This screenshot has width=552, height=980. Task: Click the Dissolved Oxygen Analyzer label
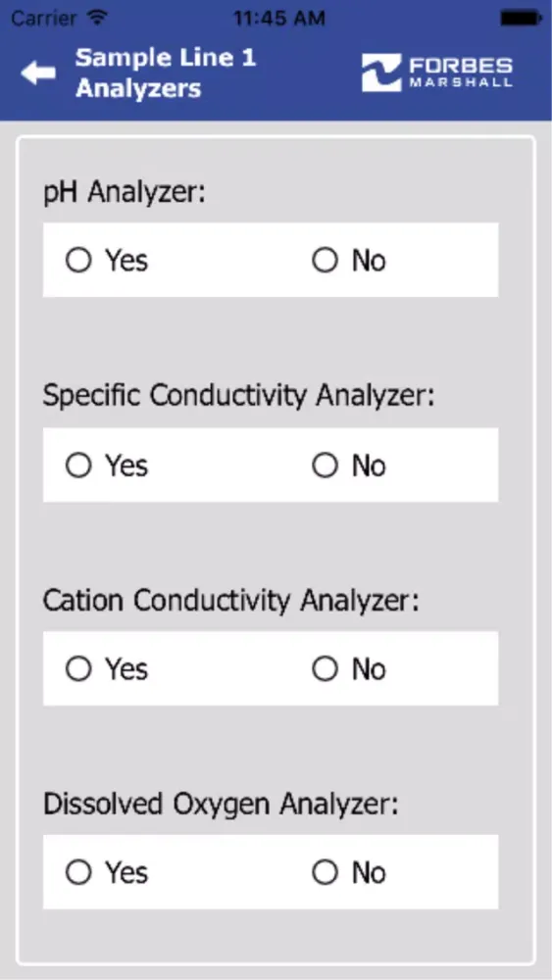click(221, 805)
